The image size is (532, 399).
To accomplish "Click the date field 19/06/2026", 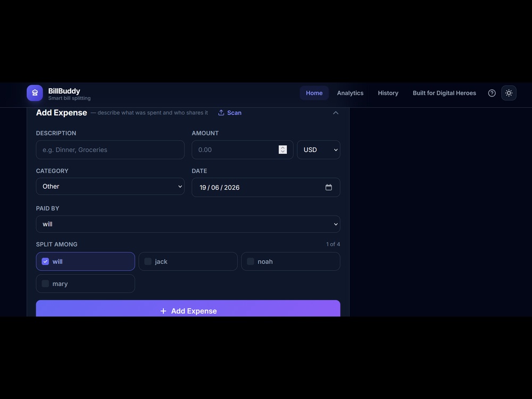I will coord(266,187).
